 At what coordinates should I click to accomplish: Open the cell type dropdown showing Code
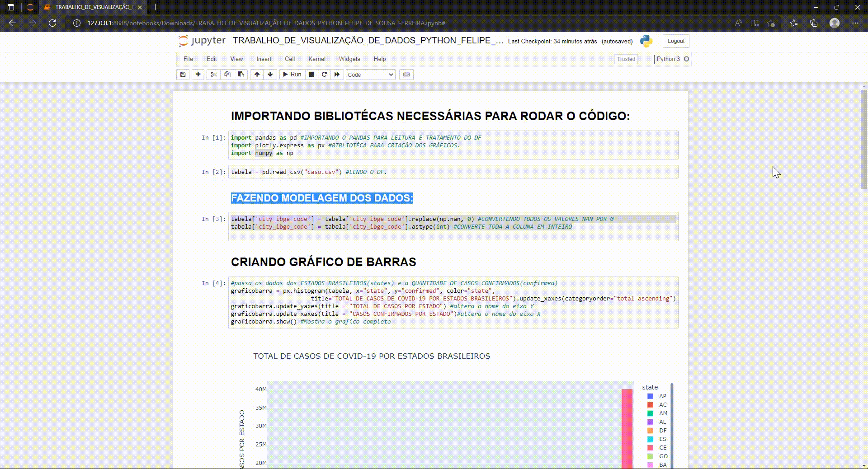click(x=370, y=75)
